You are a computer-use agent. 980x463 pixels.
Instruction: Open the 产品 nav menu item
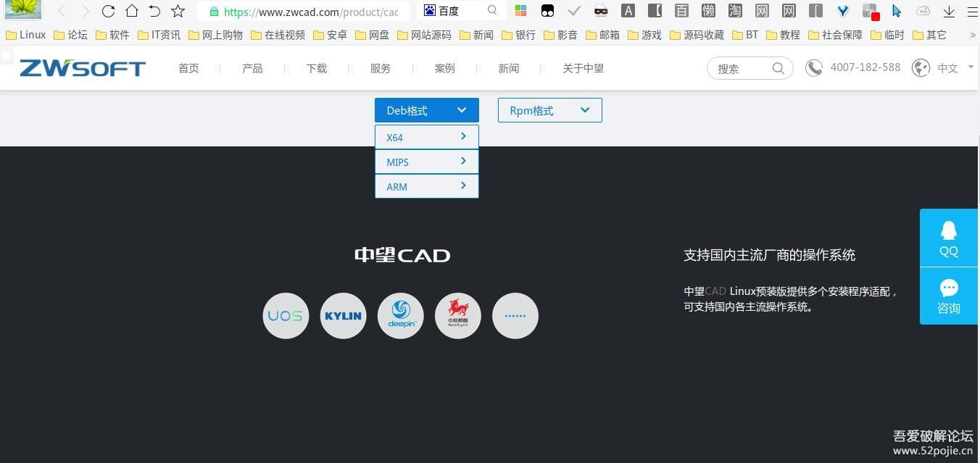coord(252,68)
